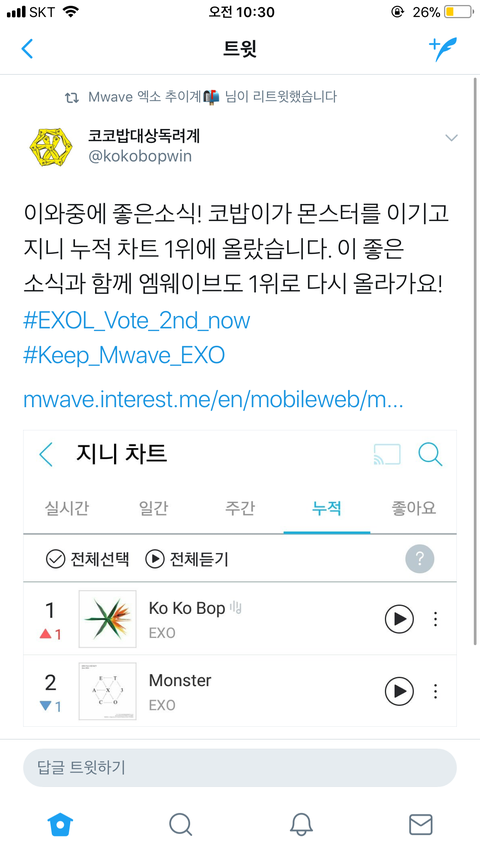This screenshot has width=480, height=853.
Task: Tap the reply tweet input field
Action: click(x=239, y=768)
